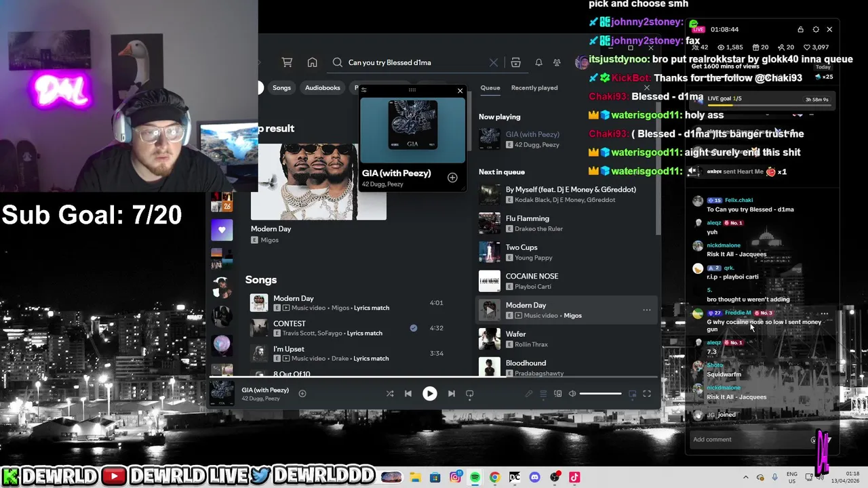Select I'm Upset by Drake song row
The height and width of the screenshot is (488, 868).
coord(347,353)
